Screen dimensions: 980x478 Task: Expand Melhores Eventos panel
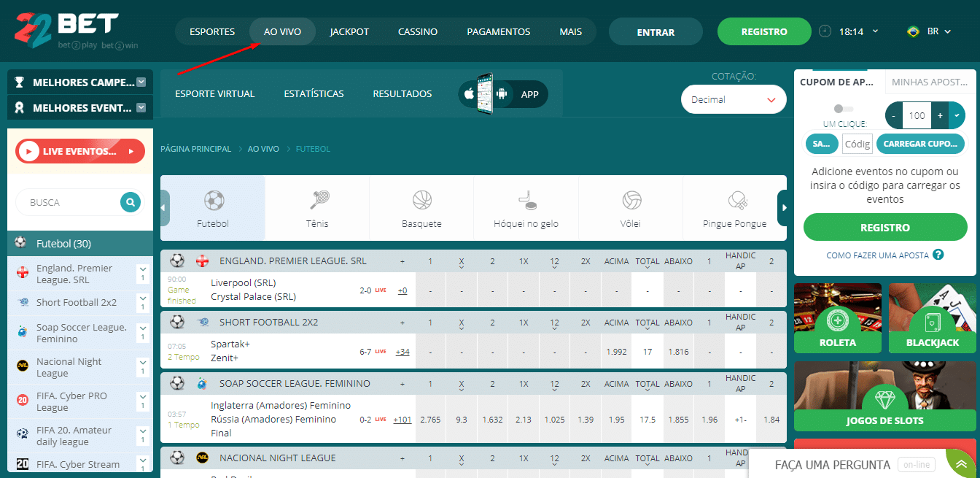coord(141,108)
